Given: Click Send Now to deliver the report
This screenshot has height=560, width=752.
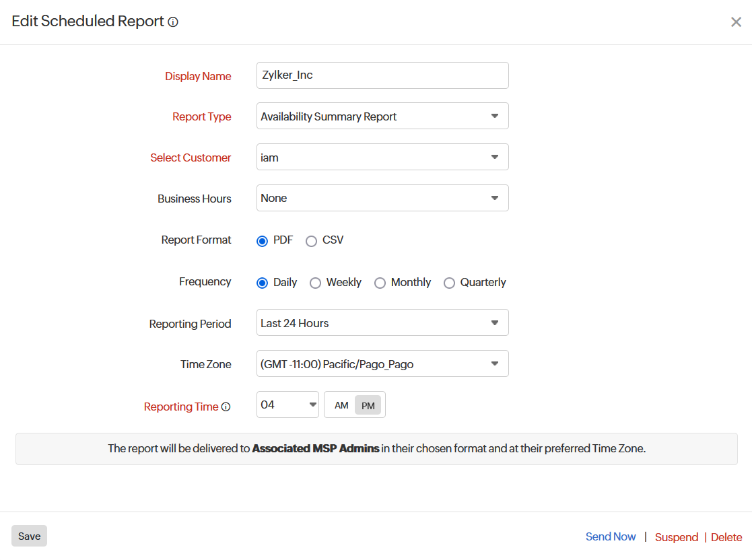Looking at the screenshot, I should coord(610,536).
